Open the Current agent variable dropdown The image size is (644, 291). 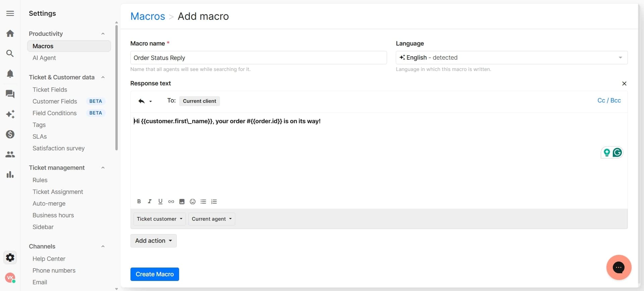(212, 219)
